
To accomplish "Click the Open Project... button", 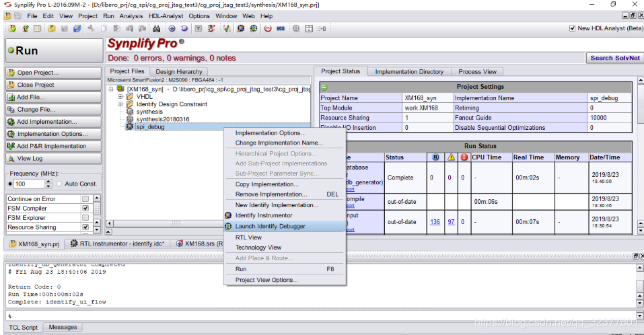I will [53, 73].
